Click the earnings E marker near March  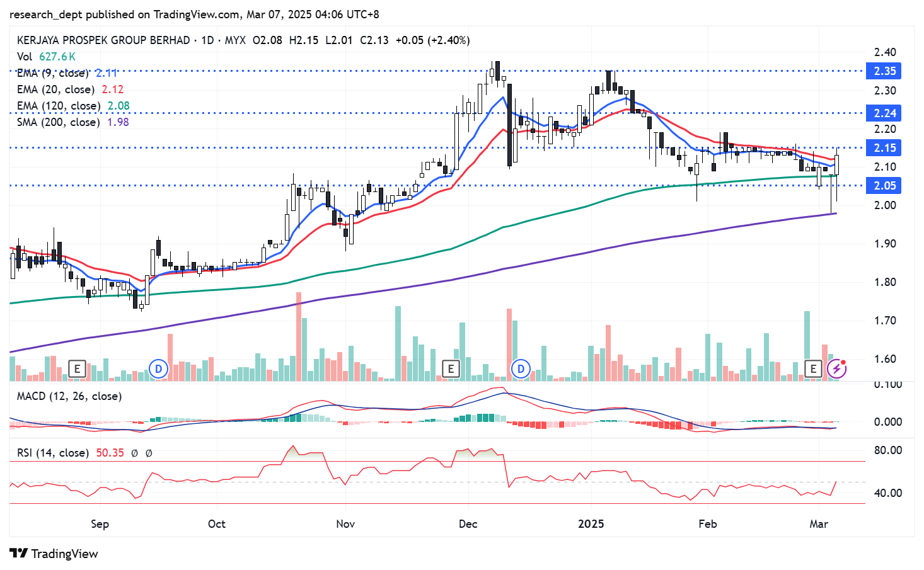click(813, 368)
